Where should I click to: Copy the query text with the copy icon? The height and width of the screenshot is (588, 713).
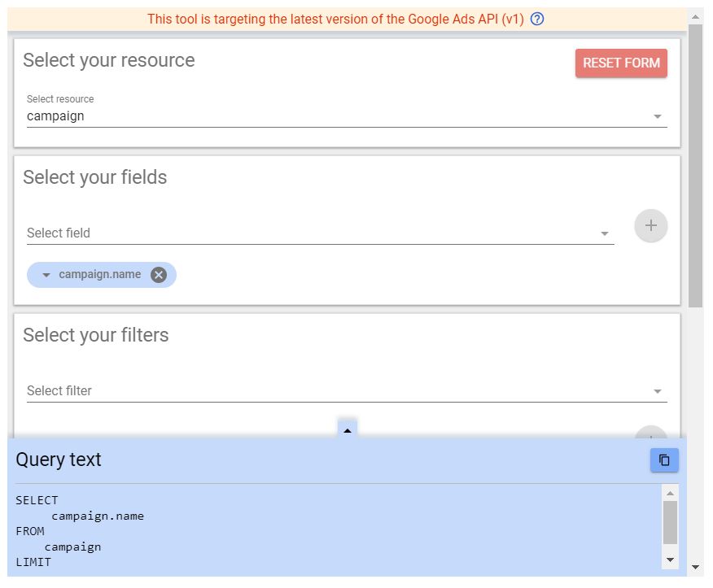(x=664, y=460)
